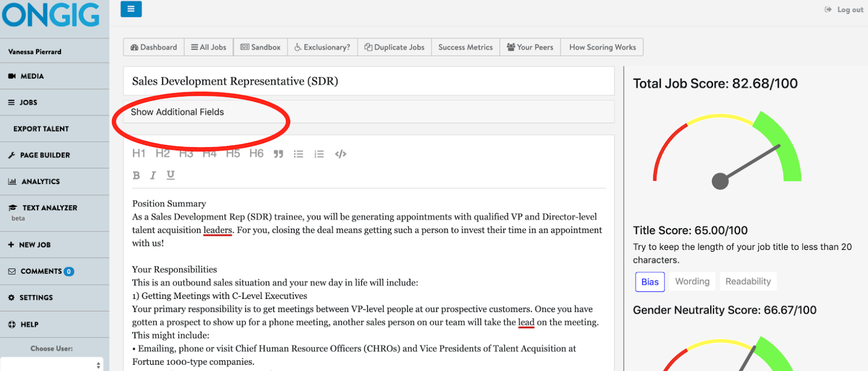Open the Success Metrics tab
868x371 pixels.
tap(466, 47)
